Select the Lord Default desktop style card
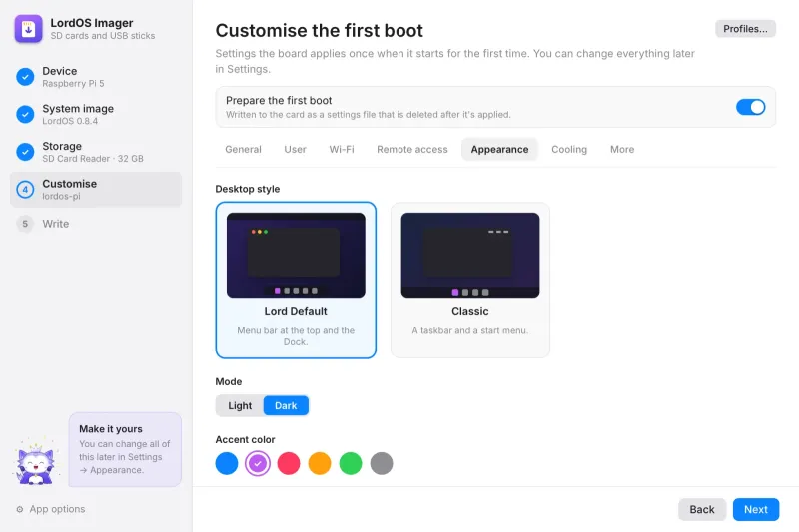 [x=296, y=280]
